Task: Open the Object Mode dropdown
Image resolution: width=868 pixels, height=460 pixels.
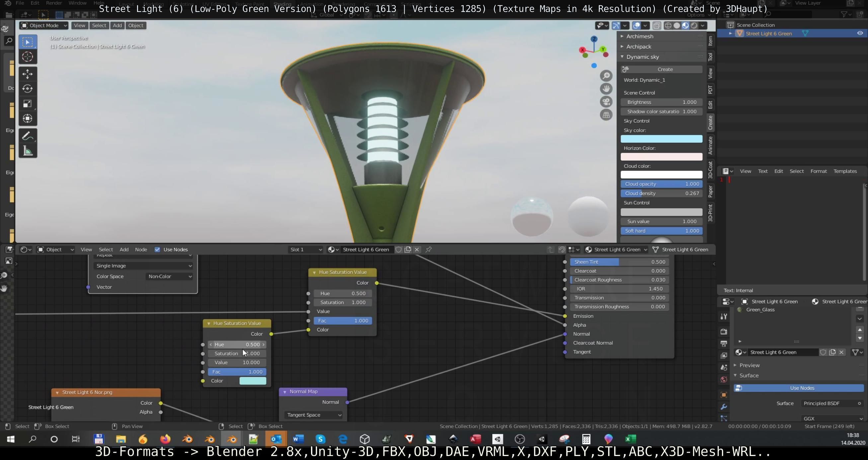Action: [x=44, y=26]
